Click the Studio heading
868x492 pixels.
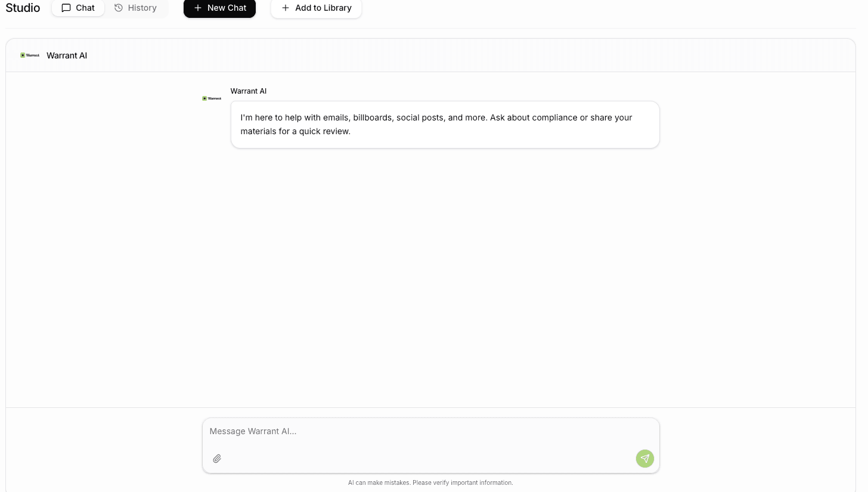[x=22, y=8]
